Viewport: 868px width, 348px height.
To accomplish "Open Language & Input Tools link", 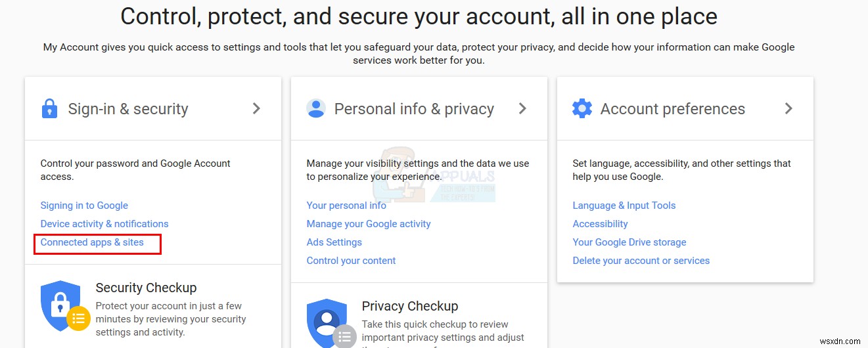I will coord(624,206).
